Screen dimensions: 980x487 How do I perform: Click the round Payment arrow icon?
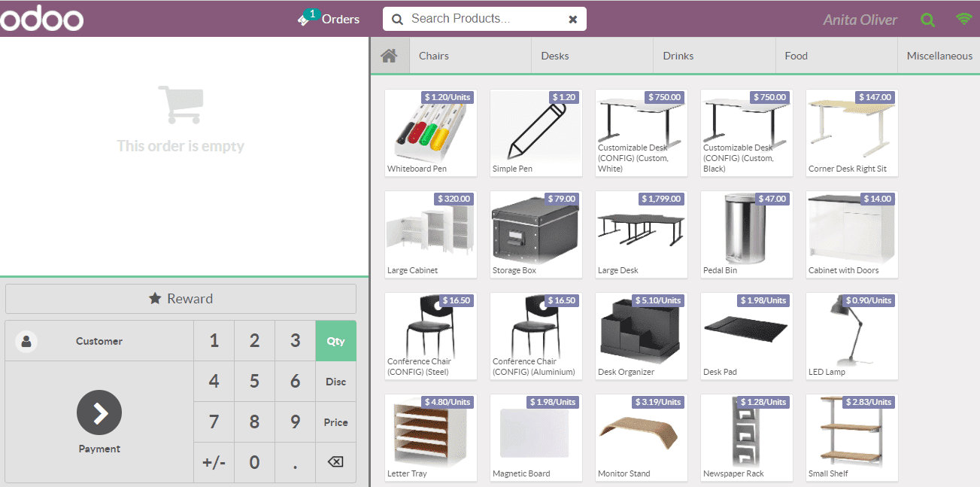click(99, 412)
